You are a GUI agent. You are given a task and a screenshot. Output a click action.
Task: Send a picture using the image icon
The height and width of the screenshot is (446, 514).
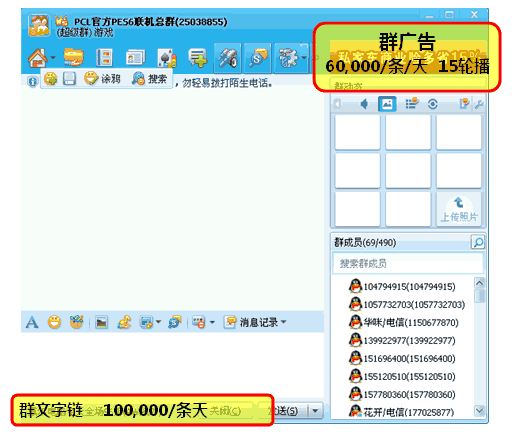[x=101, y=322]
